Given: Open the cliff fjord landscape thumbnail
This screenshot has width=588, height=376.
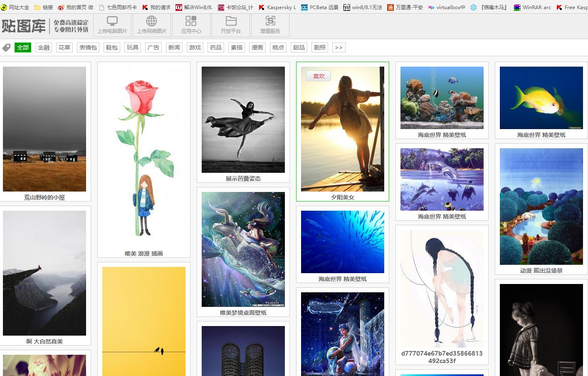Looking at the screenshot, I should 44,273.
